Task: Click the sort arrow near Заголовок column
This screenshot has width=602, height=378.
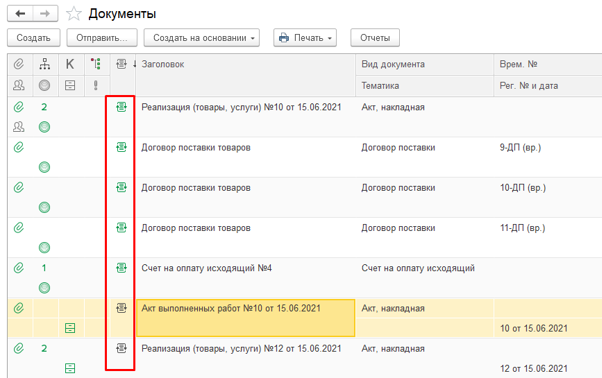Action: tap(134, 64)
